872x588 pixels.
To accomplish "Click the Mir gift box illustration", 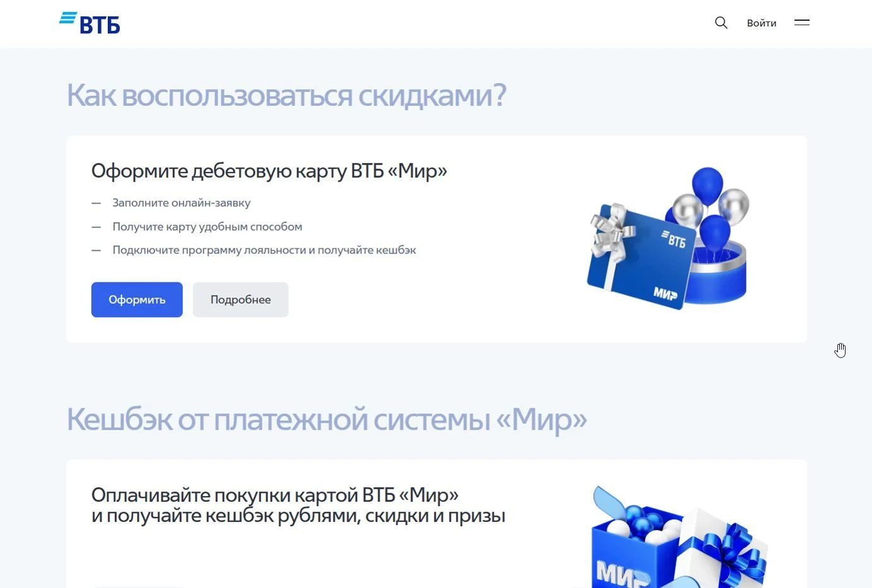I will pos(680,537).
